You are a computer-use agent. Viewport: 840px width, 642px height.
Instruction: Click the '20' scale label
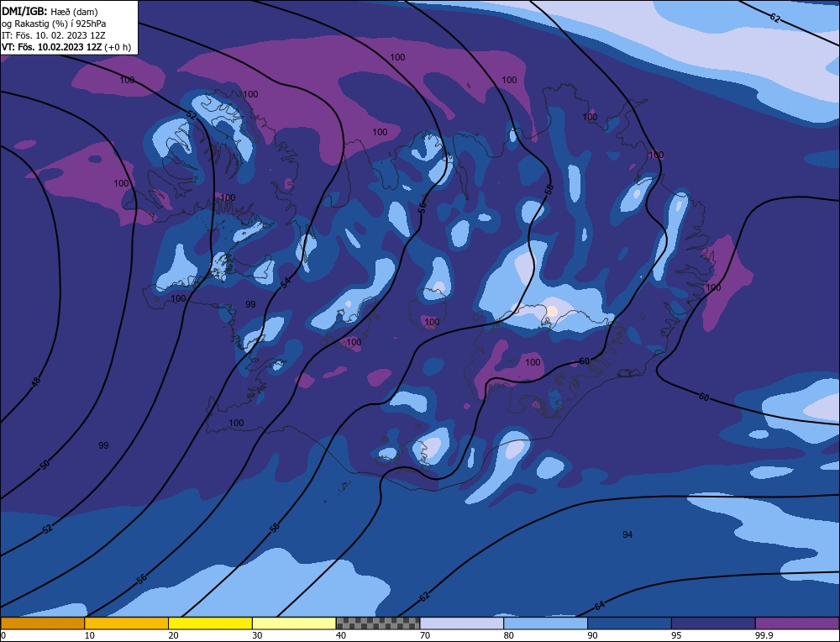pos(173,635)
